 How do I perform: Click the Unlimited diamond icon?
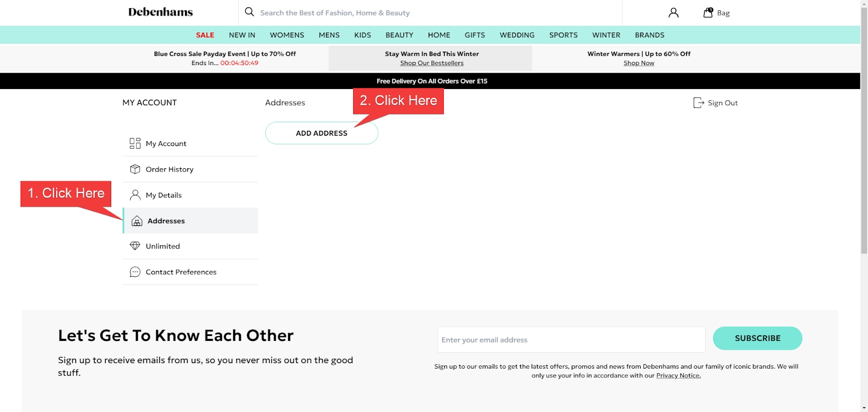pos(135,246)
